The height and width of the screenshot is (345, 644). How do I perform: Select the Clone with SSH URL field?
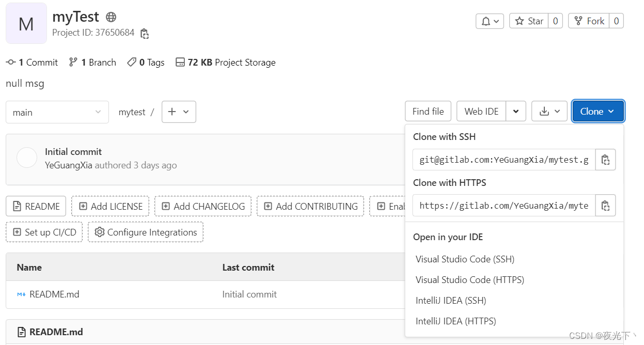point(504,160)
